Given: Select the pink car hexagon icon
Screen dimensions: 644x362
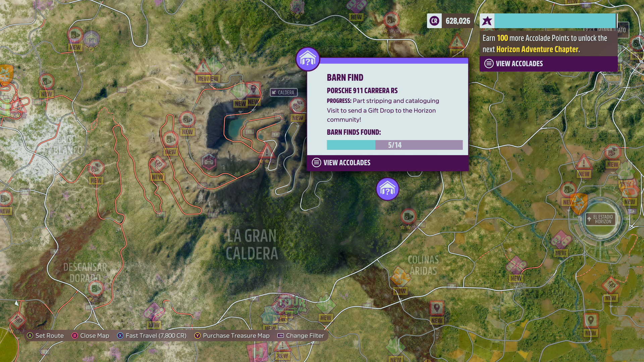Looking at the screenshot, I should click(x=209, y=162).
